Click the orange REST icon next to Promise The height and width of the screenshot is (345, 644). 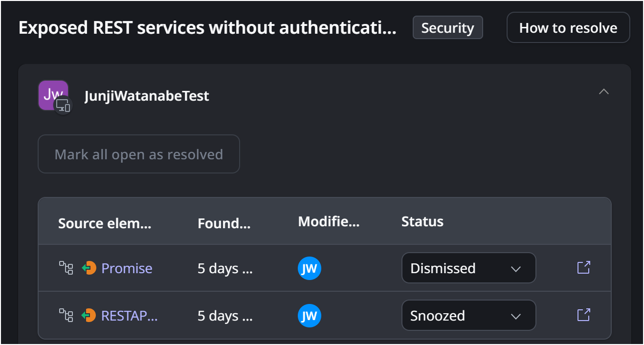[x=89, y=268]
